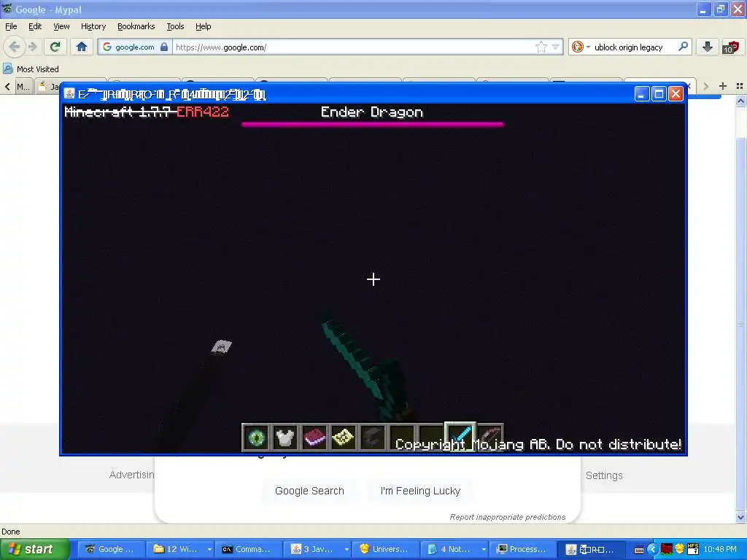Open the Help menu
The height and width of the screenshot is (560, 747).
click(203, 26)
